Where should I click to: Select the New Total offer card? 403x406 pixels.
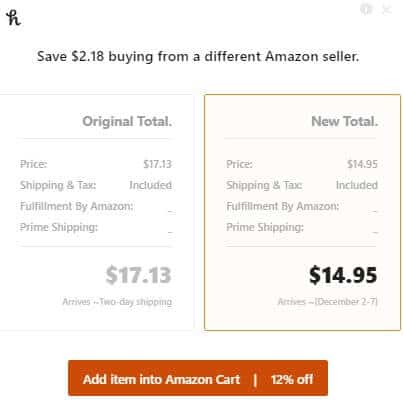302,212
